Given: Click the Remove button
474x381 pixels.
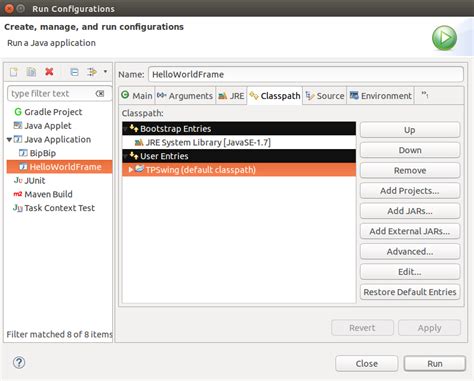Looking at the screenshot, I should (410, 170).
